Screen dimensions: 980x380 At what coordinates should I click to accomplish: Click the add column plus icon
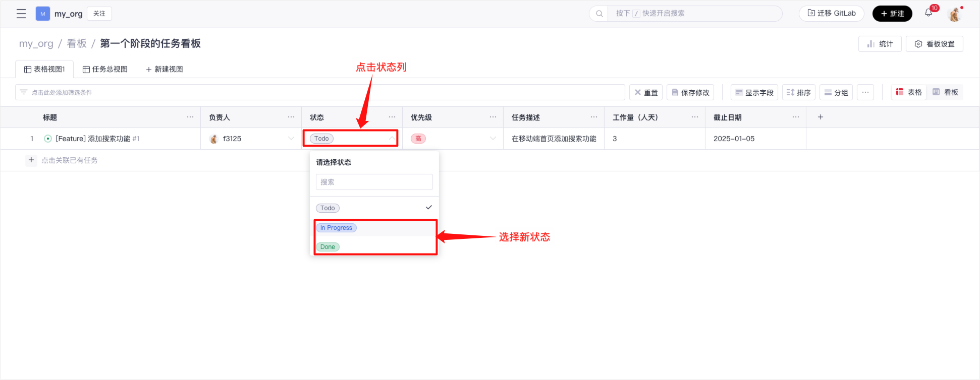pos(821,117)
